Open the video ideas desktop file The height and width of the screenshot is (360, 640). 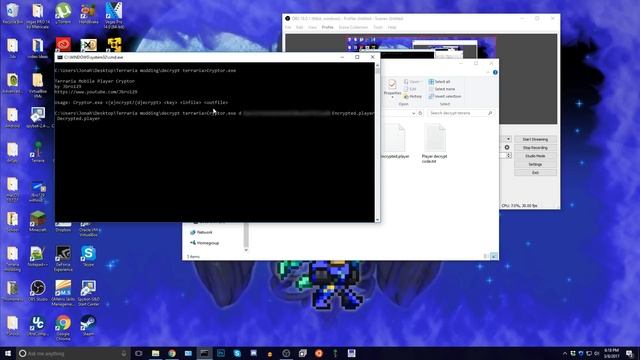tap(38, 48)
